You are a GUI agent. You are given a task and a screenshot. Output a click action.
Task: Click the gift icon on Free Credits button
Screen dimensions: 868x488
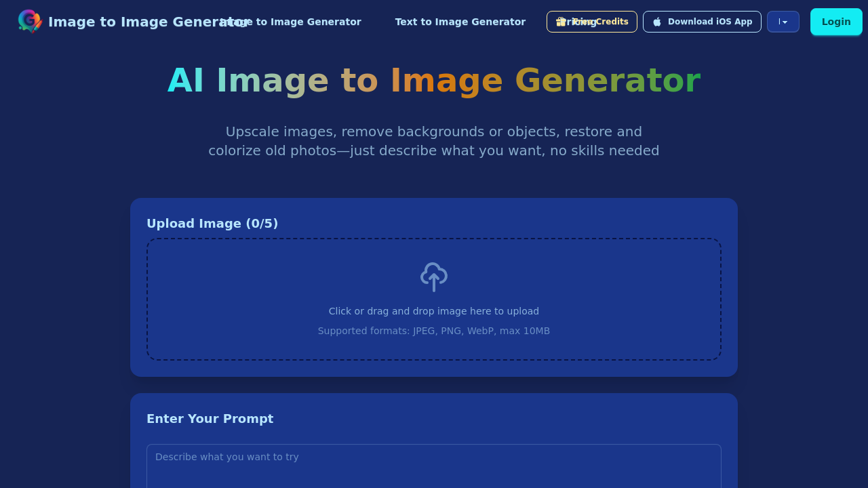(560, 21)
